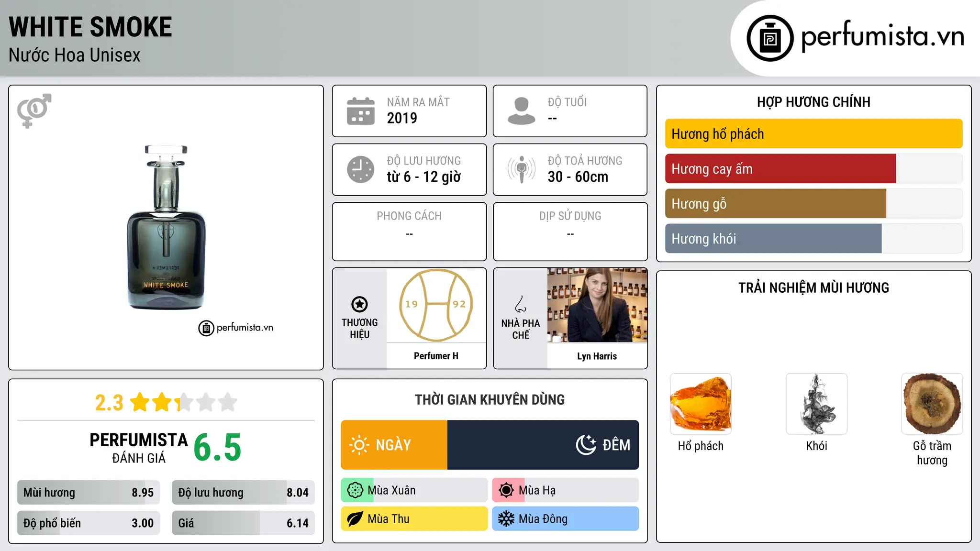Click the small perfumista.vn watermark logo under bottle
The width and height of the screenshot is (980, 551).
pos(236,328)
